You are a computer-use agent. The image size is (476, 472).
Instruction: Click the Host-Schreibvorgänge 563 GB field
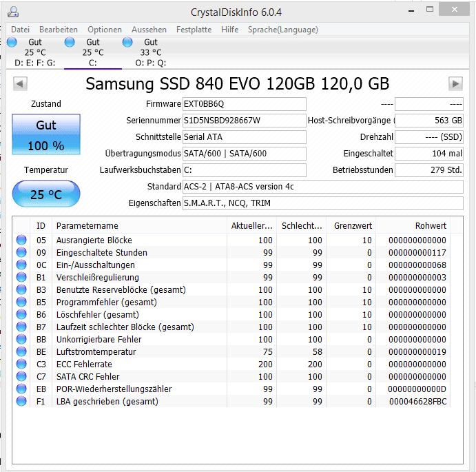(x=429, y=121)
